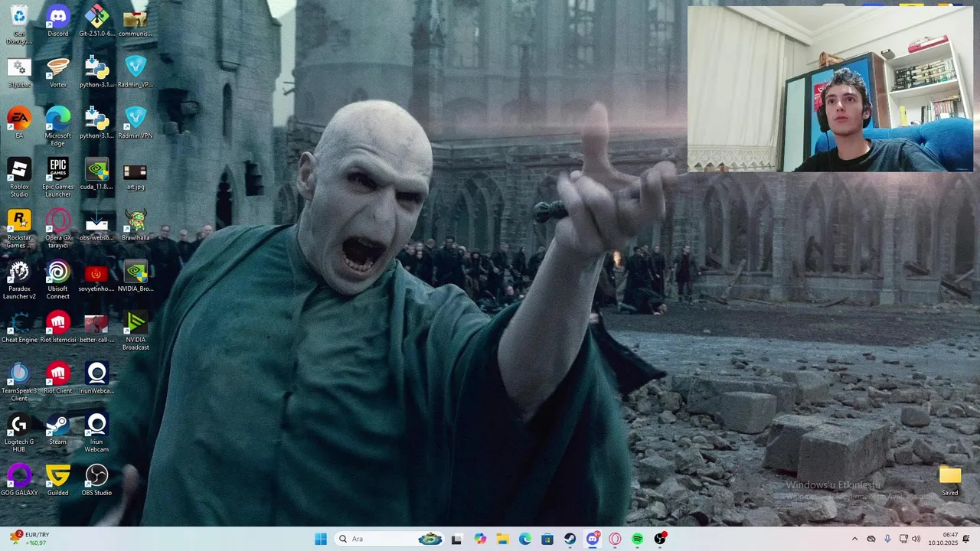The width and height of the screenshot is (980, 551).
Task: Select the IriunWebca... installer icon
Action: pos(96,379)
